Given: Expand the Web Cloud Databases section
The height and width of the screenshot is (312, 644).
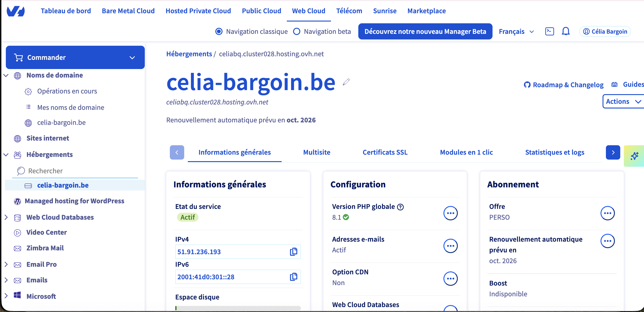Looking at the screenshot, I should 6,217.
